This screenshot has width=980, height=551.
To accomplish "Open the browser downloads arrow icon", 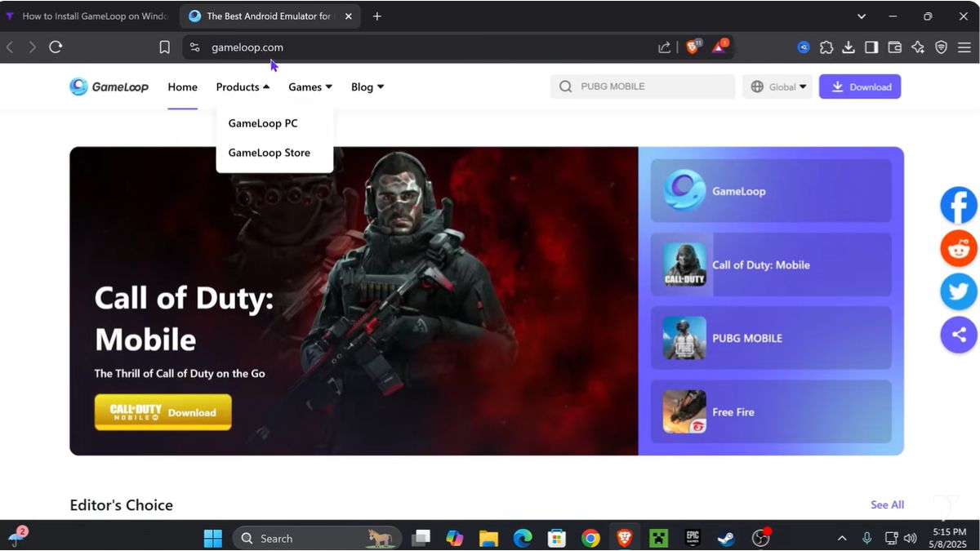I will (849, 47).
